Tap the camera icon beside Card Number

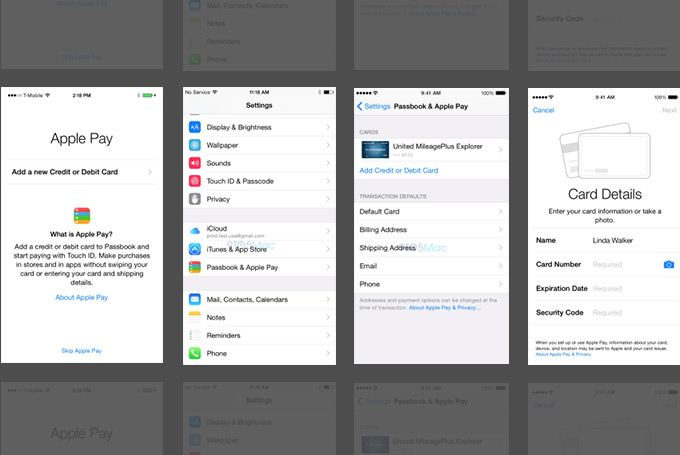pyautogui.click(x=669, y=265)
